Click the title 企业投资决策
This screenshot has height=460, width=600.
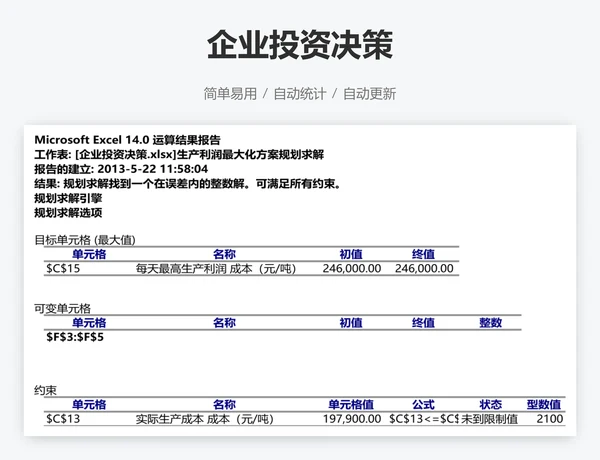pyautogui.click(x=300, y=44)
